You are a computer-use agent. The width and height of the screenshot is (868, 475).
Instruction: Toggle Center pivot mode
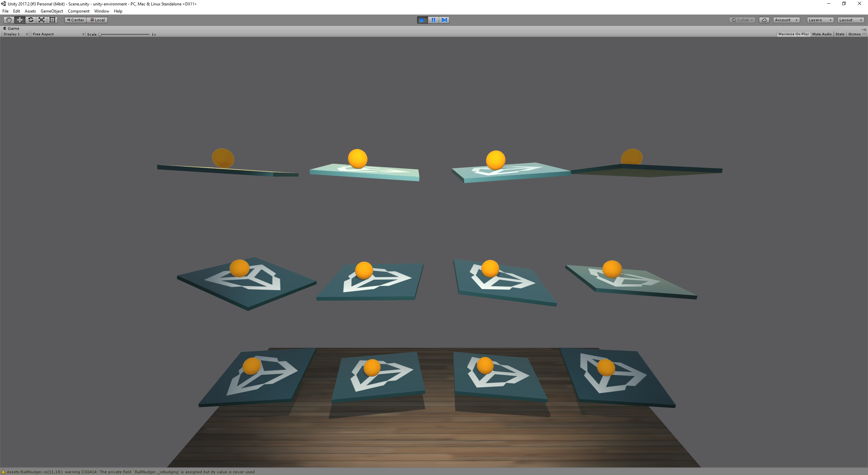(76, 20)
